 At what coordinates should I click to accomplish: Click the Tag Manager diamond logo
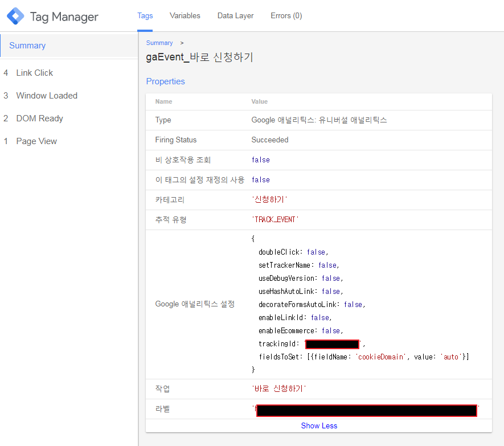[x=15, y=16]
